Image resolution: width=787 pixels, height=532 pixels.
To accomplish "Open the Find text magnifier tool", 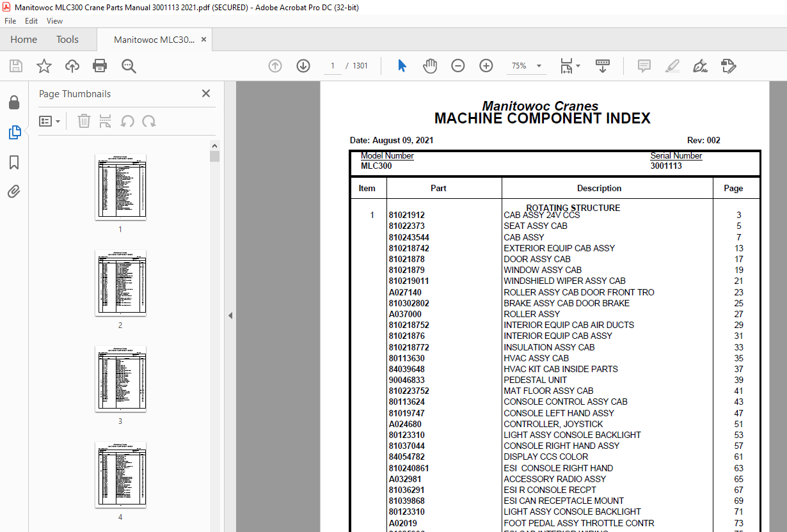I will 129,66.
